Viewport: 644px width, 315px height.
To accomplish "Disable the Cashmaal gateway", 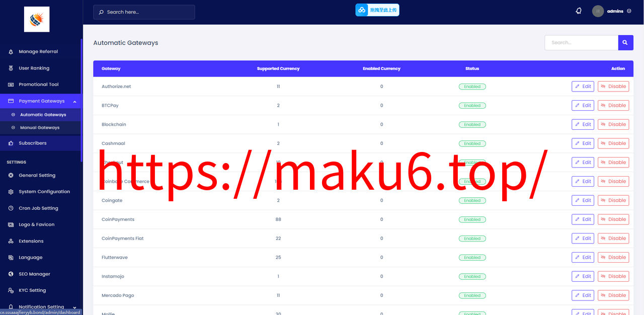I will click(x=613, y=143).
